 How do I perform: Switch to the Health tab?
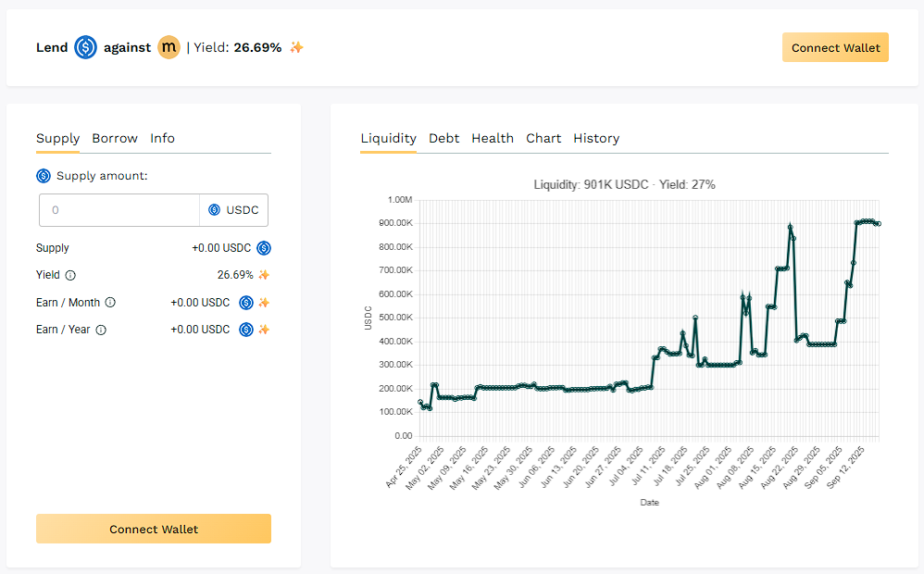(x=493, y=138)
